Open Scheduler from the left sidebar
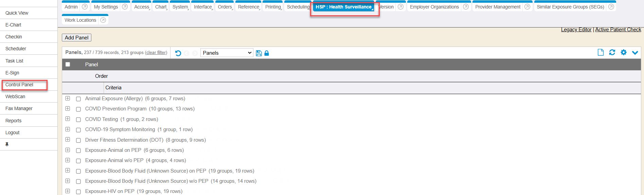This screenshot has height=195, width=644. 16,49
